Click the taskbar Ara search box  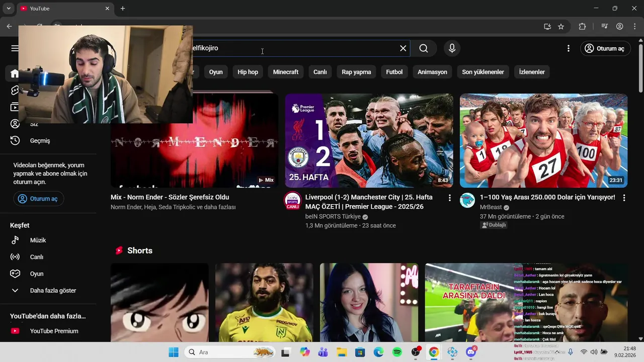pyautogui.click(x=230, y=352)
